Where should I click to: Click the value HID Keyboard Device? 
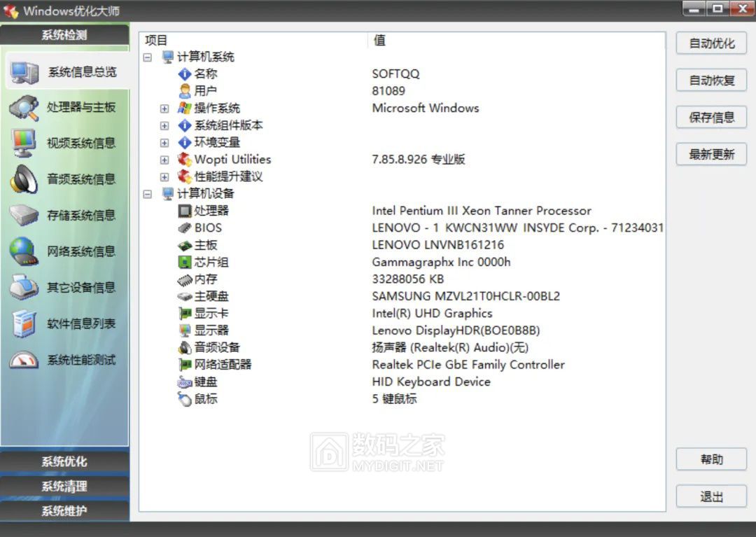(431, 382)
